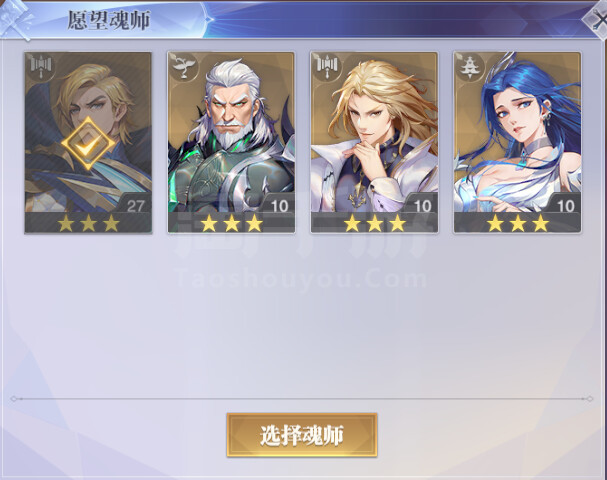
Task: Click the three stars under the checked hero
Action: pyautogui.click(x=88, y=223)
